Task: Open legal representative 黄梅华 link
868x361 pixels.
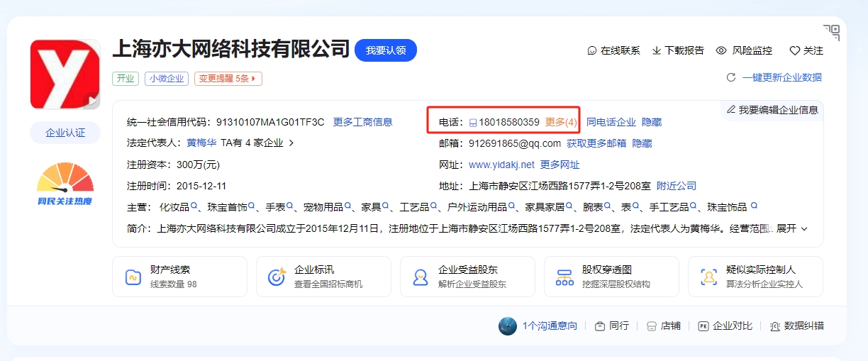Action: [201, 143]
